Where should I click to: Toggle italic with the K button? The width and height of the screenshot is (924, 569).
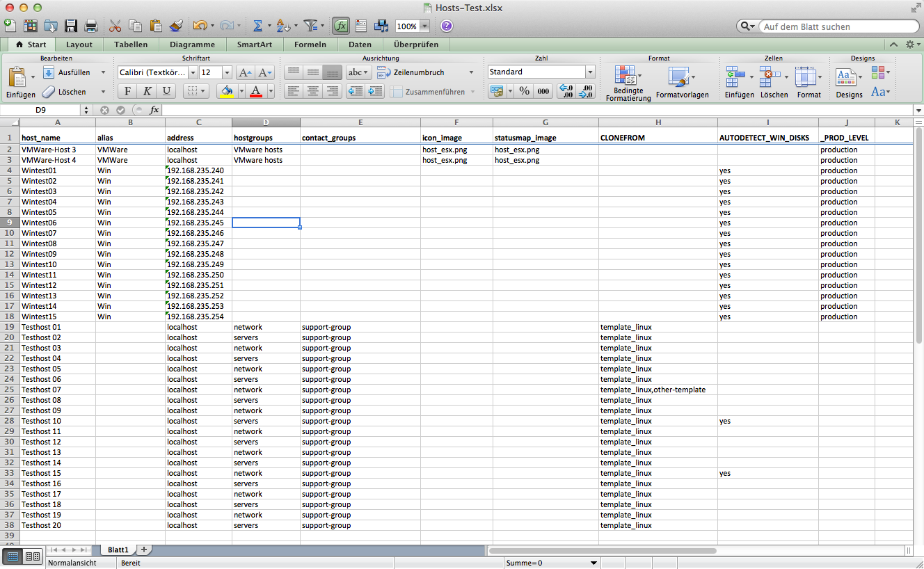[x=147, y=91]
